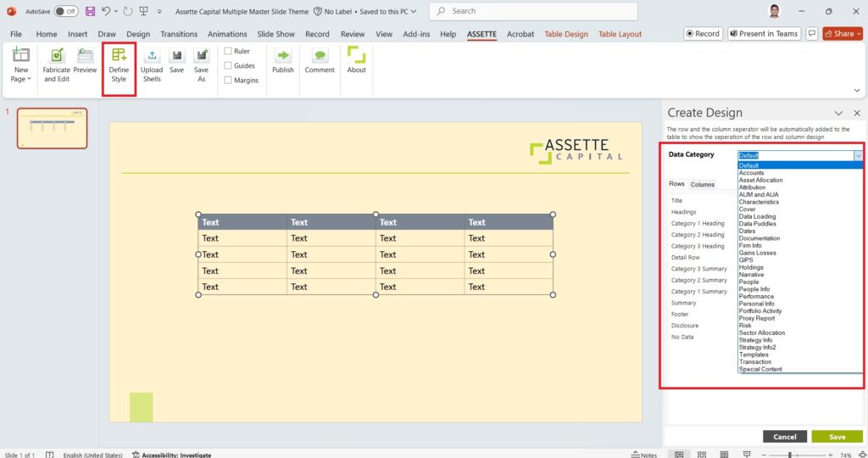Undo the last action
Screen dimensions: 868x458
click(106, 11)
